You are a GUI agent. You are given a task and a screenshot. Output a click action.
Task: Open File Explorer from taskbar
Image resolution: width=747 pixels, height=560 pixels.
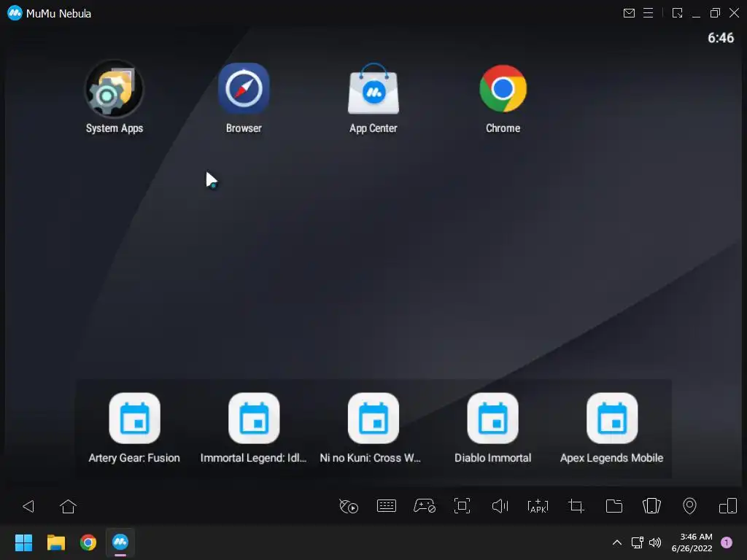(x=55, y=542)
